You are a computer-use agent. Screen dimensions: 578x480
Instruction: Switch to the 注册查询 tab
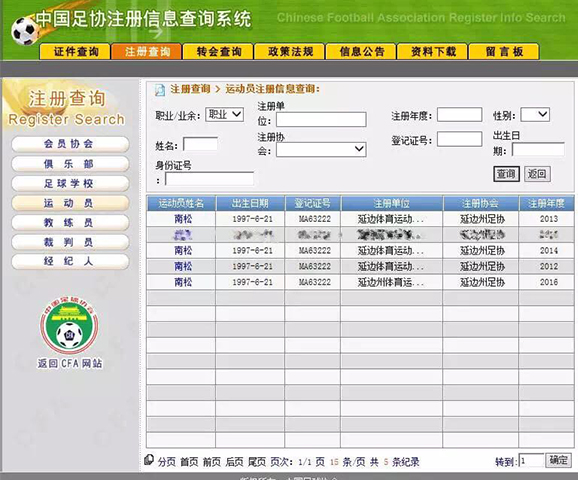tap(147, 52)
